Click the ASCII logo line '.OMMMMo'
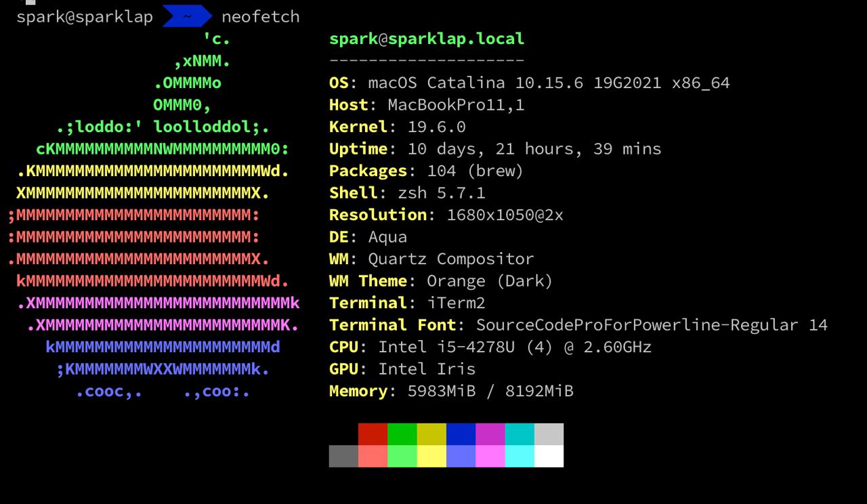Image resolution: width=867 pixels, height=504 pixels. (187, 83)
